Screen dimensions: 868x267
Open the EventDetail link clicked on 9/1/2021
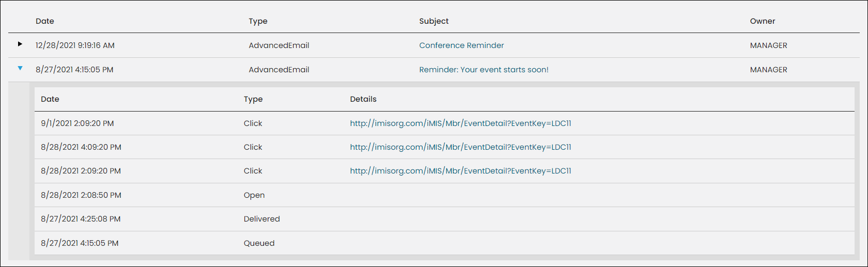click(x=460, y=123)
